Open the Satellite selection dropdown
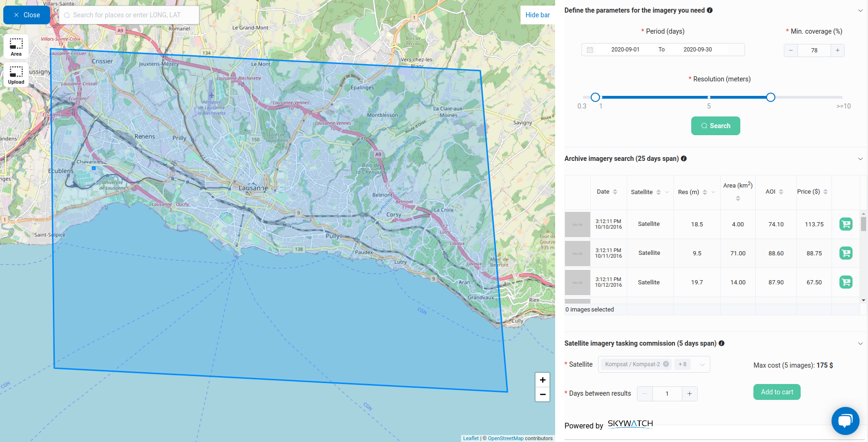 (702, 364)
